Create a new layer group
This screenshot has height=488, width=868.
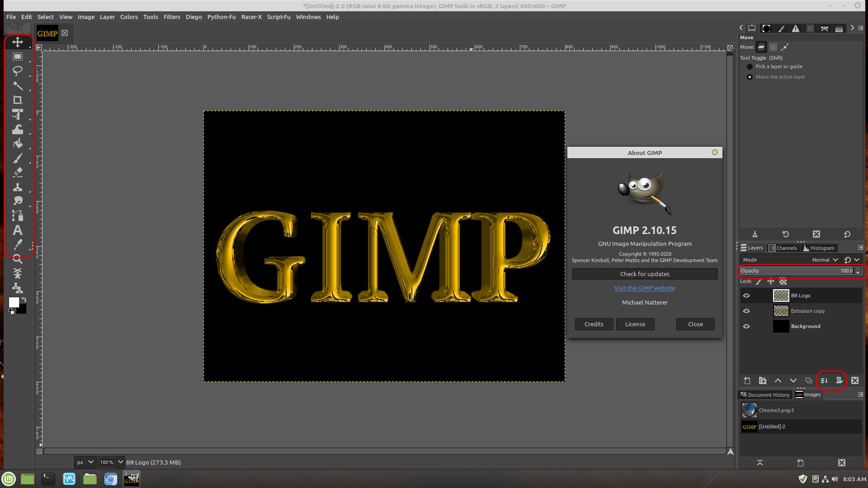763,380
